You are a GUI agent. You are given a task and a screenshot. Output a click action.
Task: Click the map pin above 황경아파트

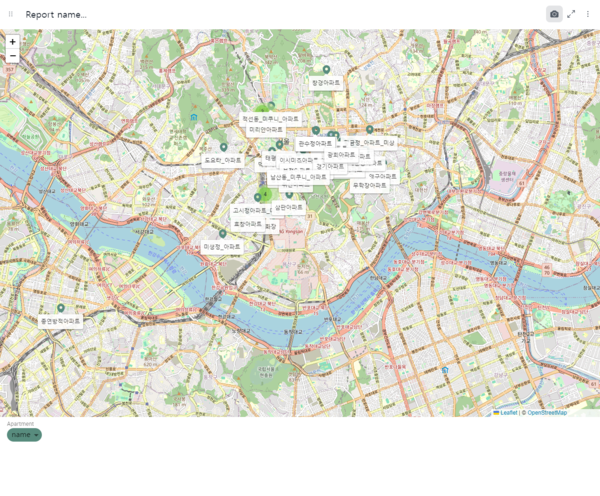click(x=326, y=70)
